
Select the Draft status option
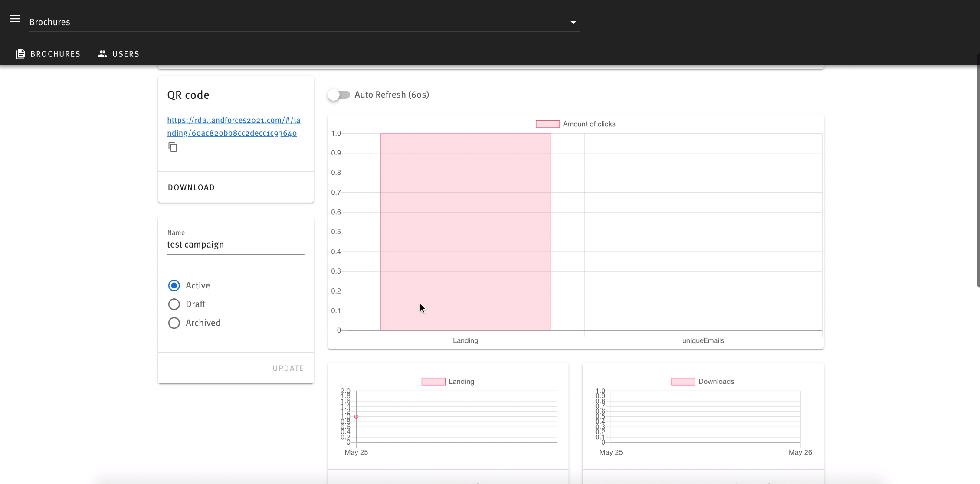tap(174, 304)
